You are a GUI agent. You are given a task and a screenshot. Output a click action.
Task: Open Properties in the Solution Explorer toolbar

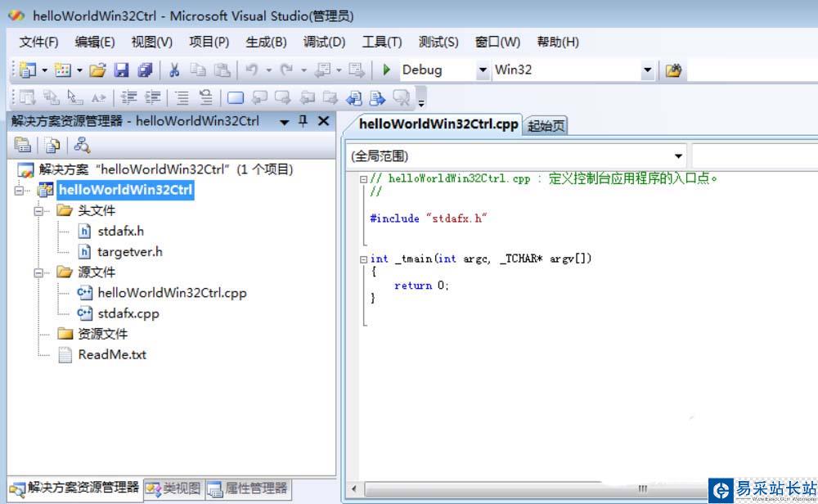coord(22,145)
